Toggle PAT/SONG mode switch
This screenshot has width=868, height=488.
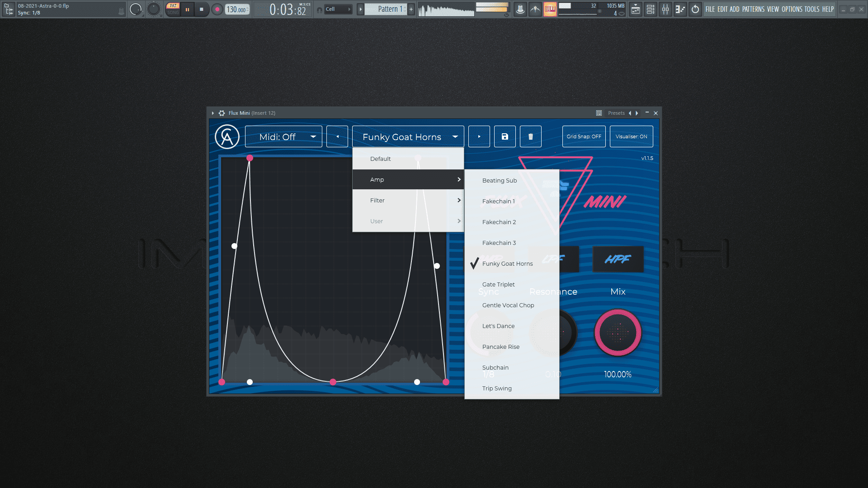[173, 9]
